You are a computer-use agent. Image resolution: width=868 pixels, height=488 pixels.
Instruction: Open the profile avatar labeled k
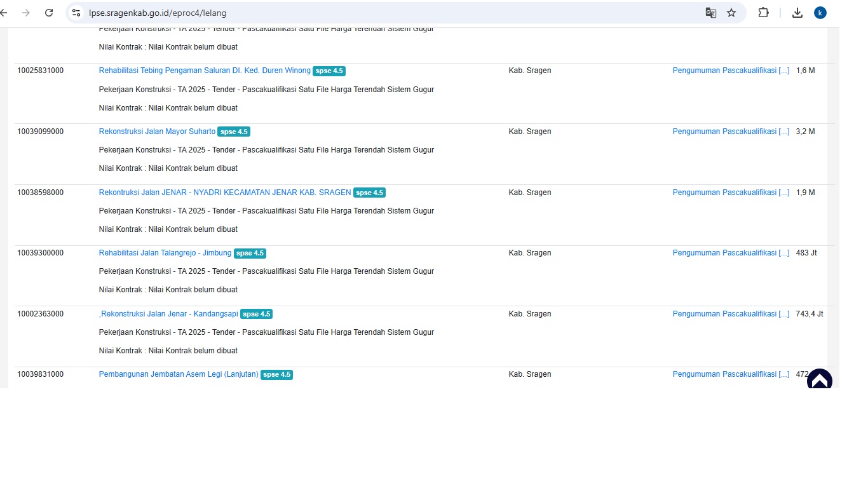(820, 13)
